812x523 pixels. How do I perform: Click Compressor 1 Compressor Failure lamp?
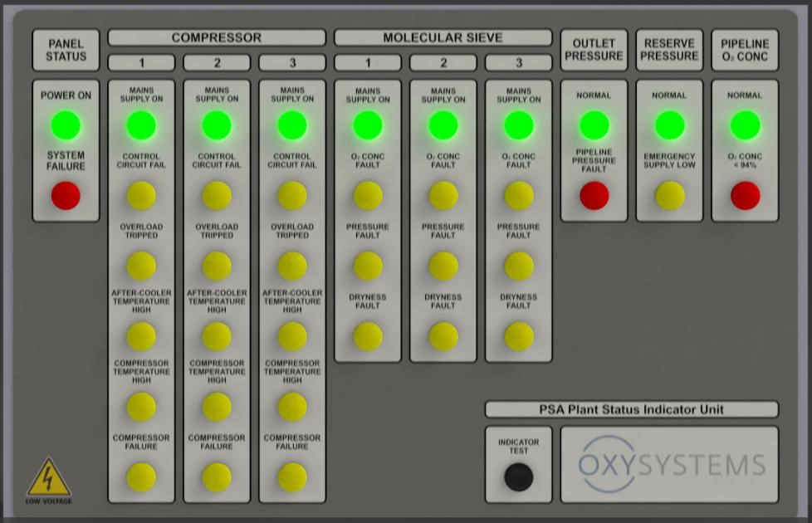(141, 477)
